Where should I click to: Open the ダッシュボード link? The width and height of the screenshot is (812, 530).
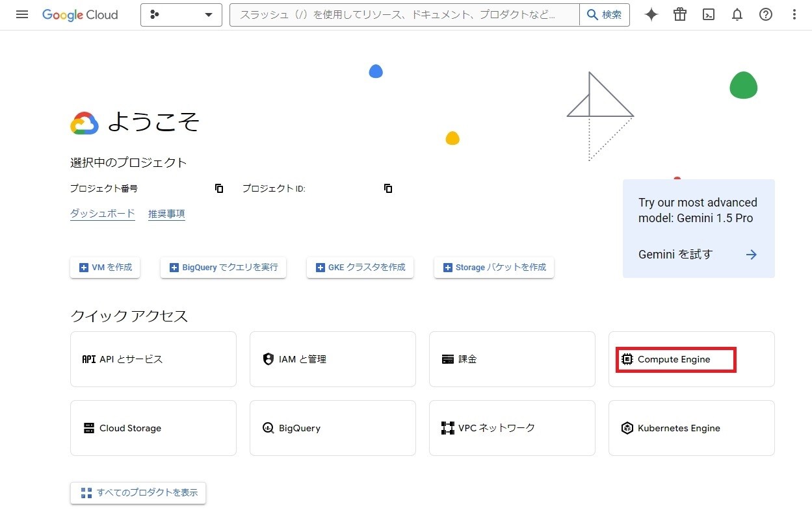103,214
